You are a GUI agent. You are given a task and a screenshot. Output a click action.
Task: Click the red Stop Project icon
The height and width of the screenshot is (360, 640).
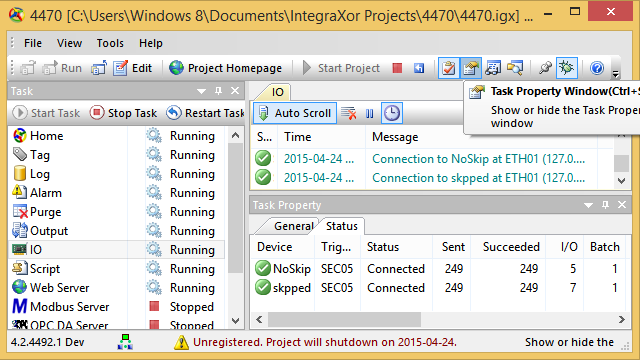(397, 68)
